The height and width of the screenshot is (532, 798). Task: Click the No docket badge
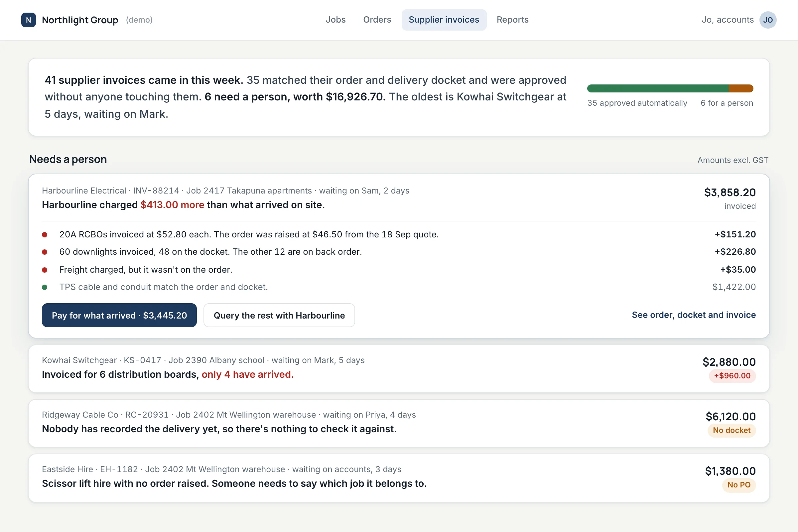coord(731,431)
